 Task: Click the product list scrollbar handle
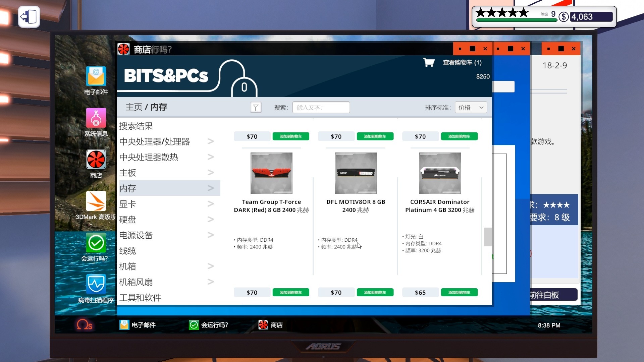coord(487,237)
